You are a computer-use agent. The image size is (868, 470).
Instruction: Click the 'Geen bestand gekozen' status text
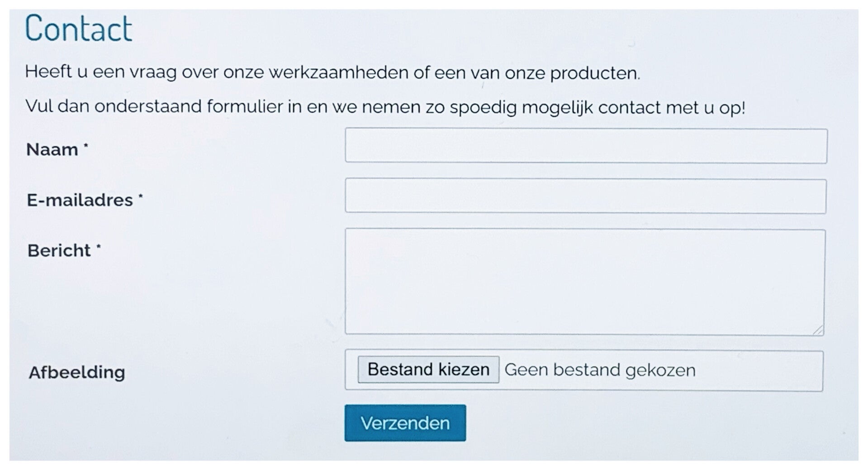600,370
